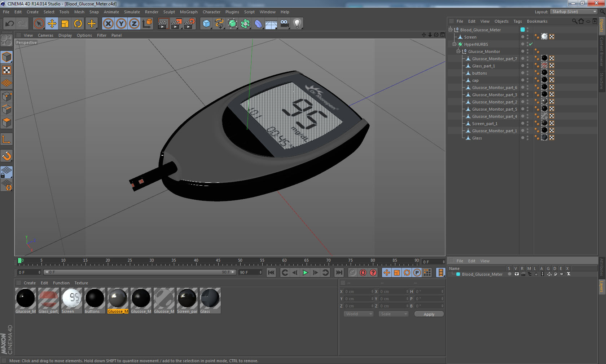
Task: Open the Sculpt menu
Action: click(169, 12)
